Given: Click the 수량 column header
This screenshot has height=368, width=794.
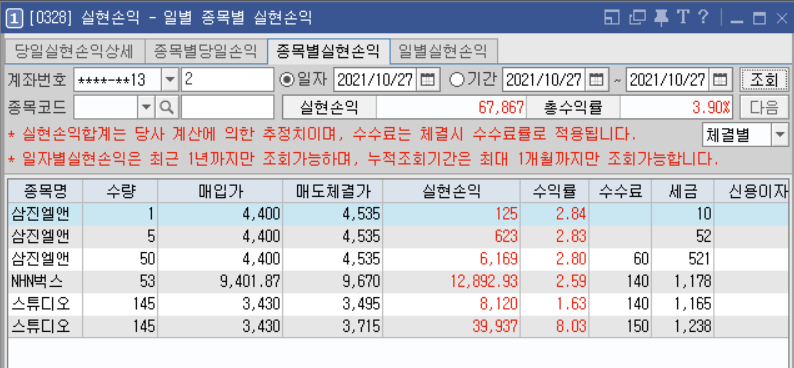Looking at the screenshot, I should point(121,191).
